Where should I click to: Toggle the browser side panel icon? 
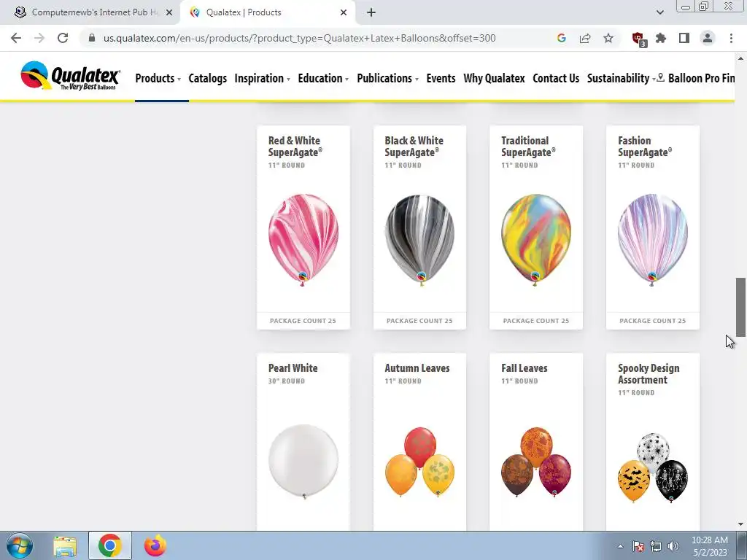(x=684, y=38)
